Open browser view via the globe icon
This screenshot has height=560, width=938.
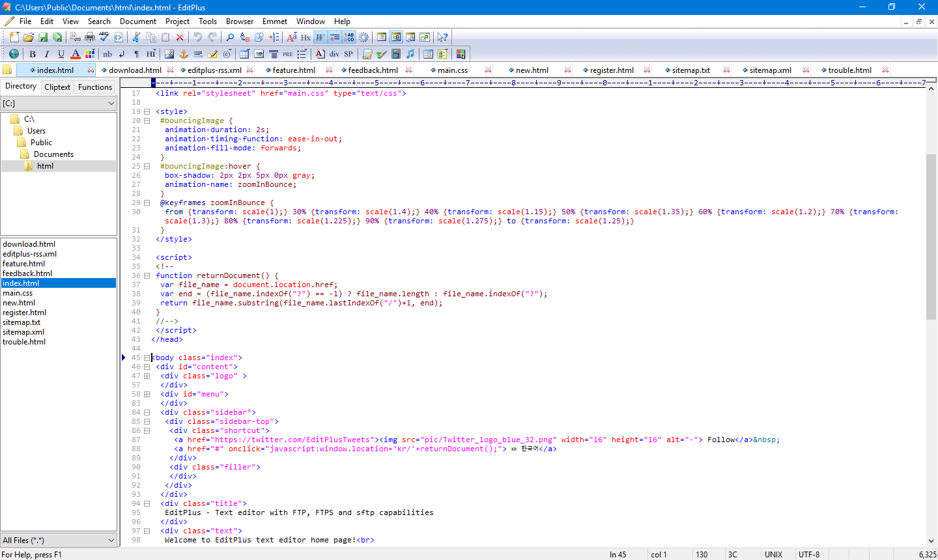pyautogui.click(x=14, y=53)
